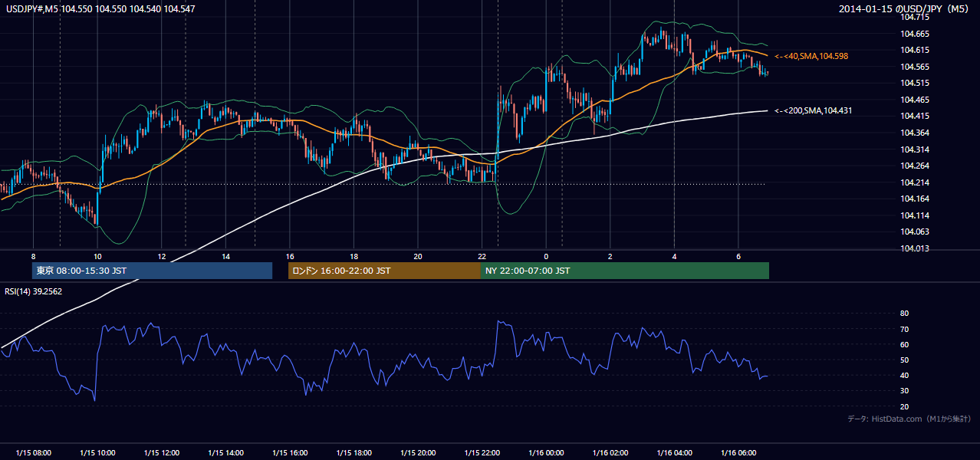The width and height of the screenshot is (980, 460).
Task: Click the 200 SMA 104.431 label
Action: click(x=814, y=110)
